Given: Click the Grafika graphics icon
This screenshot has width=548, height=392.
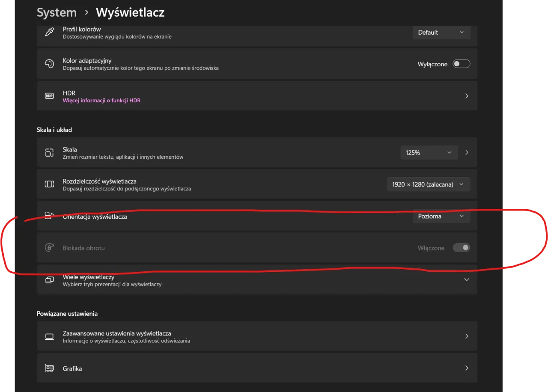Looking at the screenshot, I should [x=49, y=368].
